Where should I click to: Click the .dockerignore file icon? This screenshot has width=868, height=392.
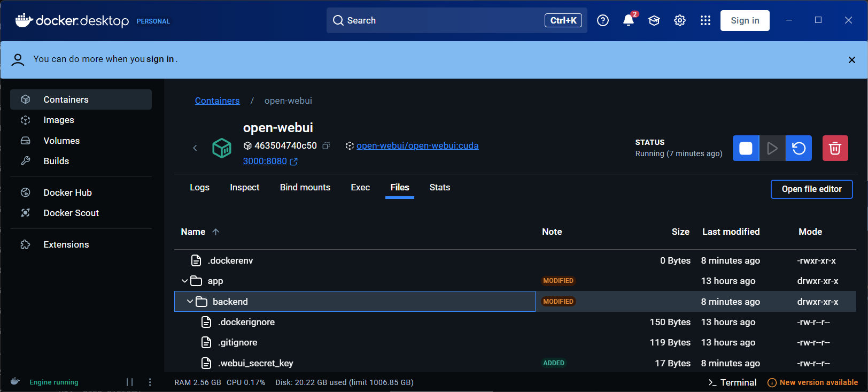206,322
